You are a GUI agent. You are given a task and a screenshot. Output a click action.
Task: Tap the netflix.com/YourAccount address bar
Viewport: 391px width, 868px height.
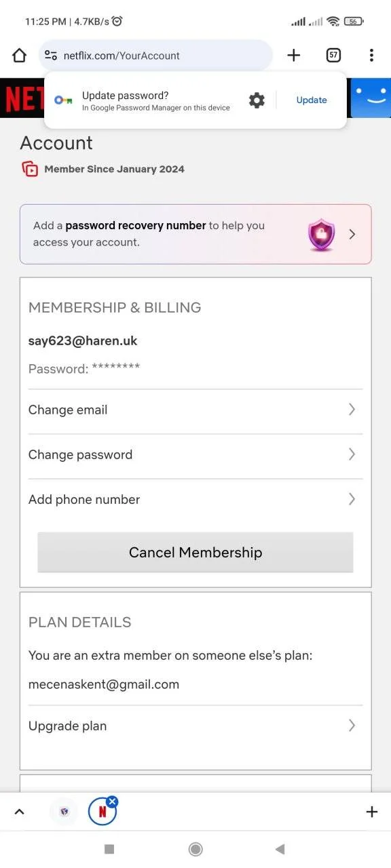point(156,56)
